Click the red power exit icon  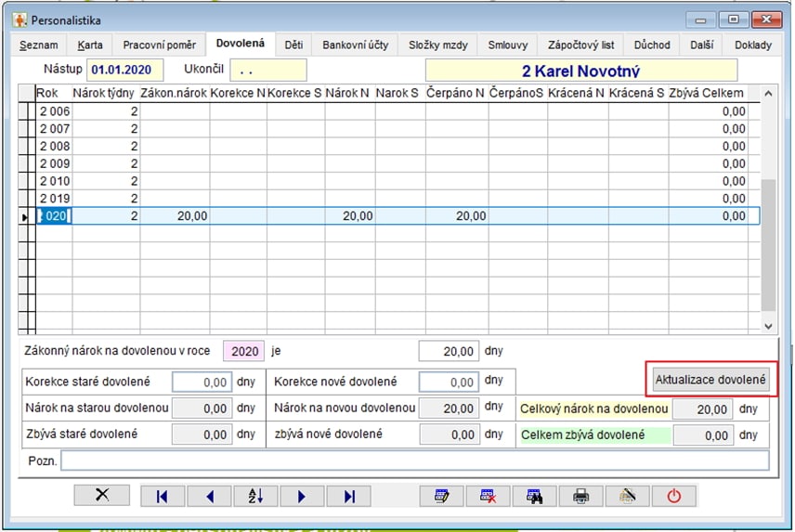674,496
